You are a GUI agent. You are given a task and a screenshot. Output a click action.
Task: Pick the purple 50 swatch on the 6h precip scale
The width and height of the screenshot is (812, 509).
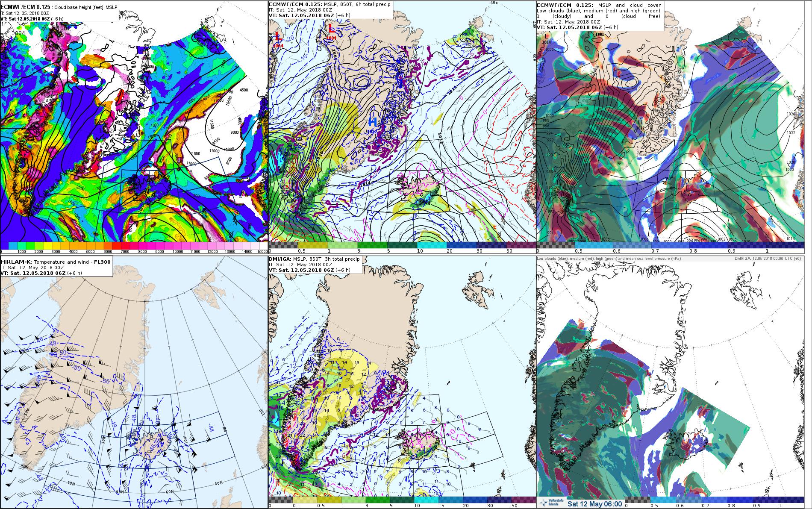pos(521,245)
